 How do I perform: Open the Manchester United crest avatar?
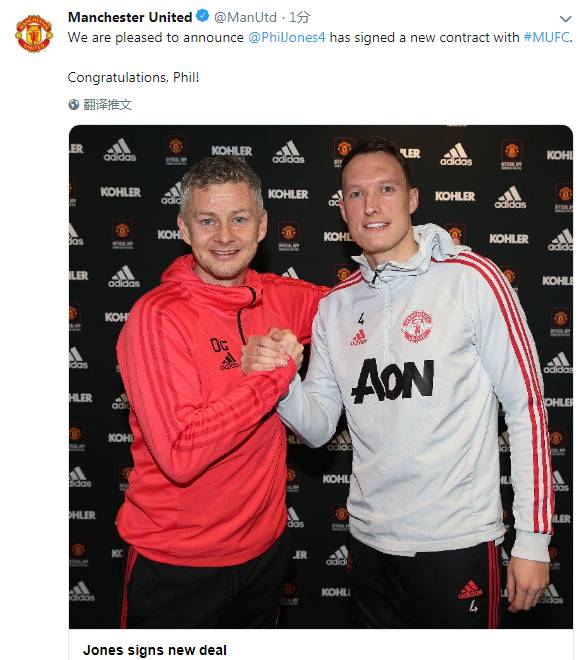[x=34, y=34]
